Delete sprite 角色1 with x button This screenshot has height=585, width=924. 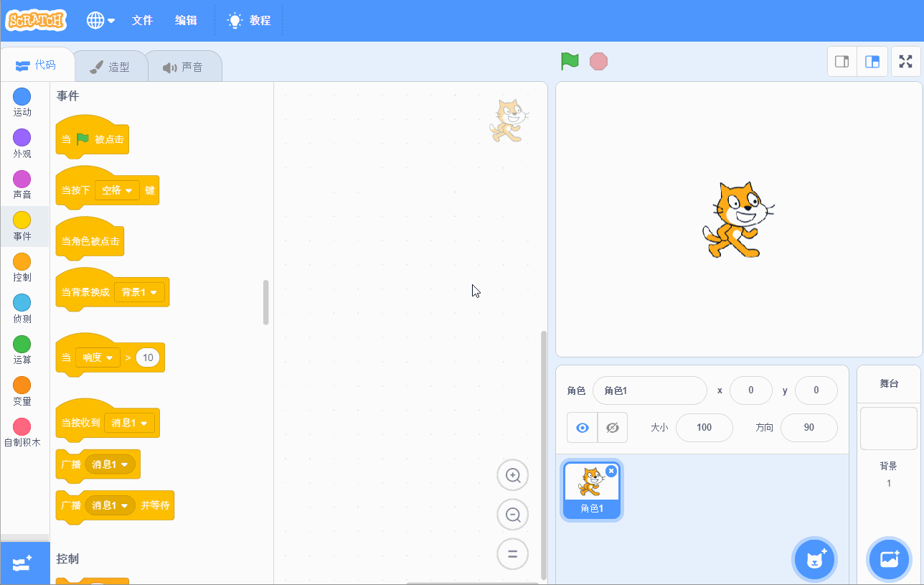point(611,471)
